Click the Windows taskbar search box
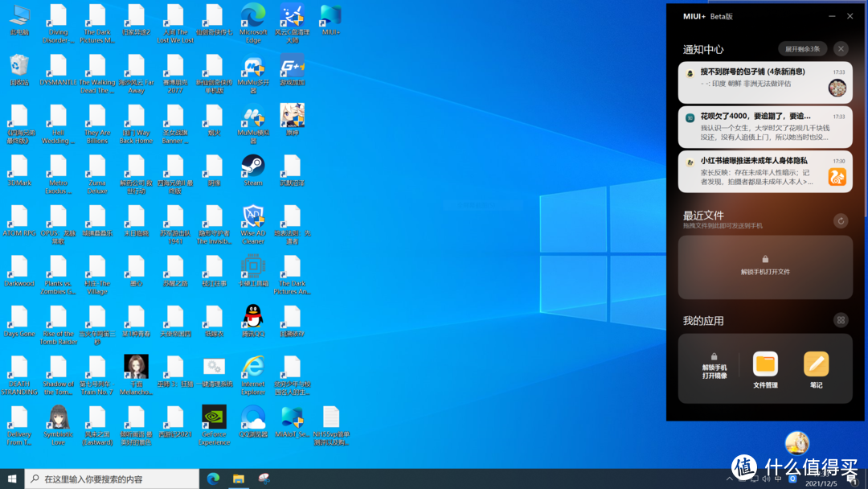The height and width of the screenshot is (489, 868). point(113,479)
